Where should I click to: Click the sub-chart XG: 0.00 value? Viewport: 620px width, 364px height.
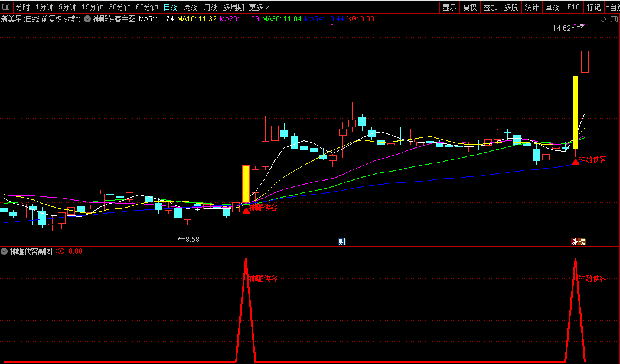(69, 251)
